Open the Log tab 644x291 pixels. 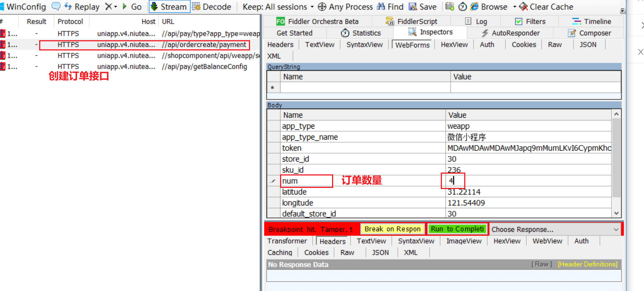[x=476, y=21]
